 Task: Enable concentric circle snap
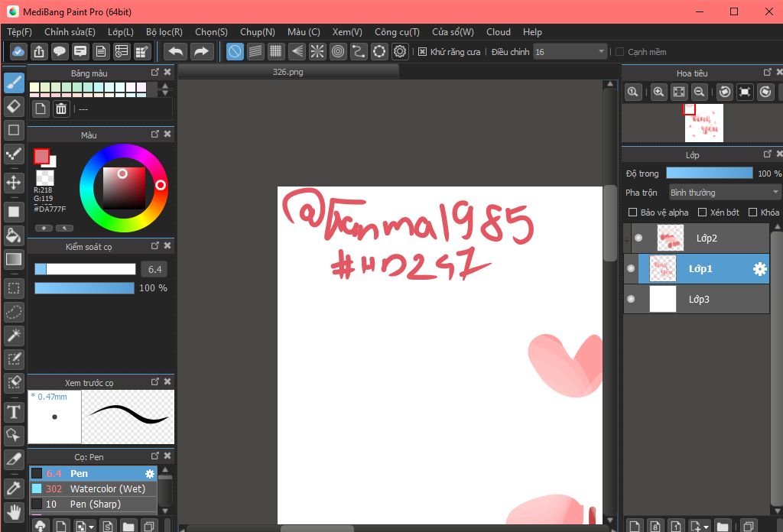pos(338,51)
